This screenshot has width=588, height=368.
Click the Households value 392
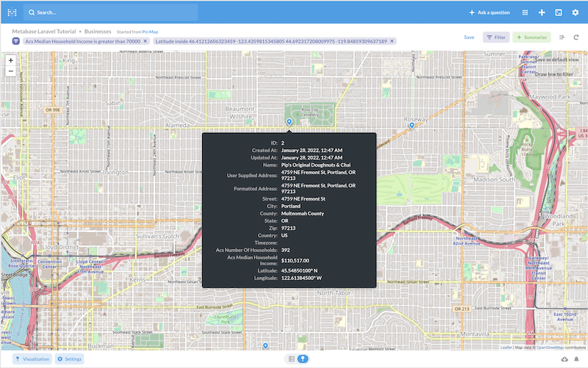pos(285,250)
